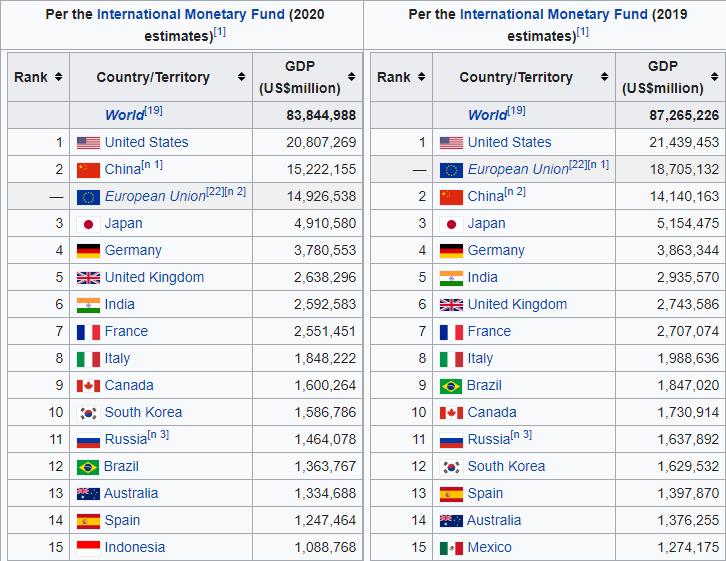Sort 2020 table by GDP column arrows
This screenshot has height=561, width=726.
click(351, 77)
